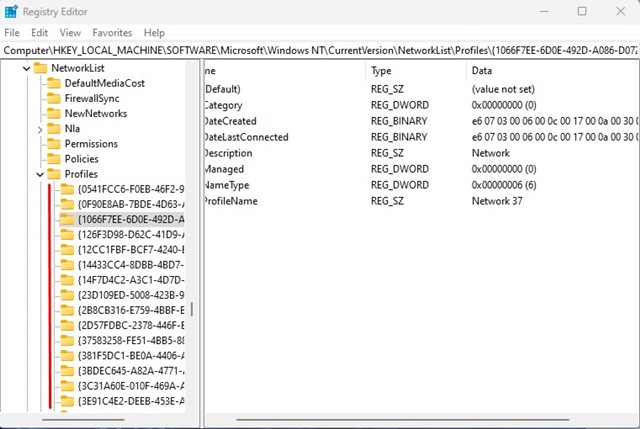Image resolution: width=640 pixels, height=429 pixels.
Task: Open the Favorites menu
Action: point(112,33)
